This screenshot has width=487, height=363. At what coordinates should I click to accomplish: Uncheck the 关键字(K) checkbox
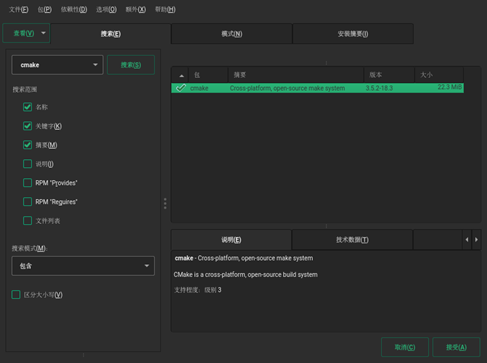[x=27, y=126]
